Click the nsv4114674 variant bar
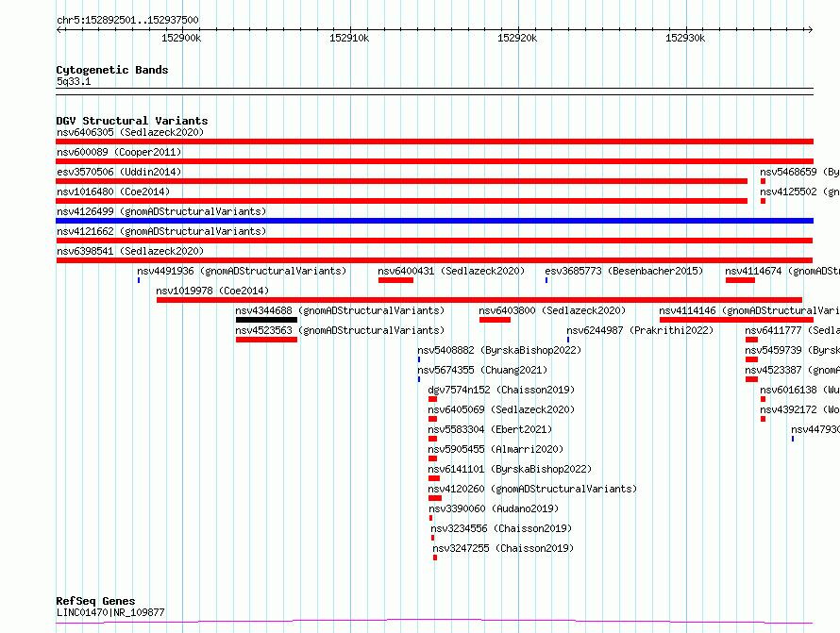This screenshot has height=633, width=840. pos(740,280)
